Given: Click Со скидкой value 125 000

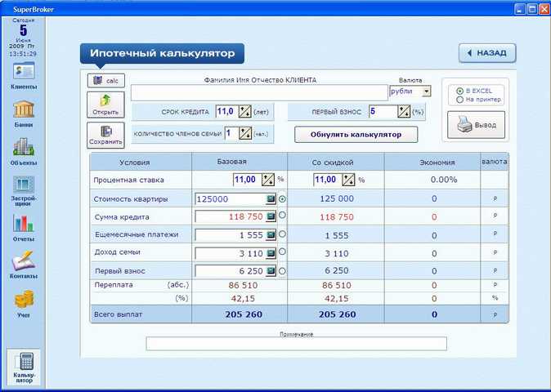Looking at the screenshot, I should [337, 198].
